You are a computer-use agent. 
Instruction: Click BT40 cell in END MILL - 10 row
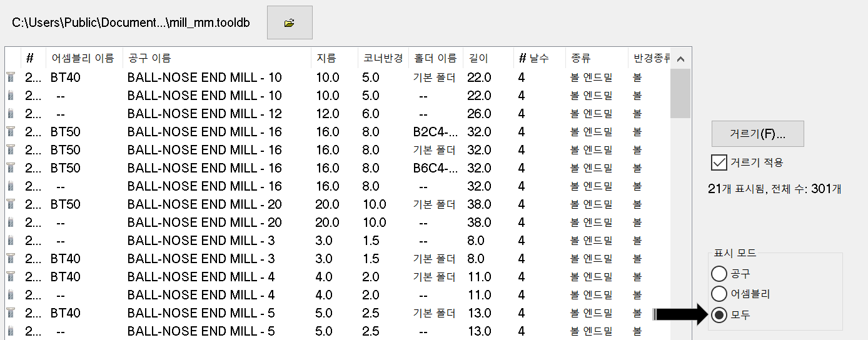(66, 77)
